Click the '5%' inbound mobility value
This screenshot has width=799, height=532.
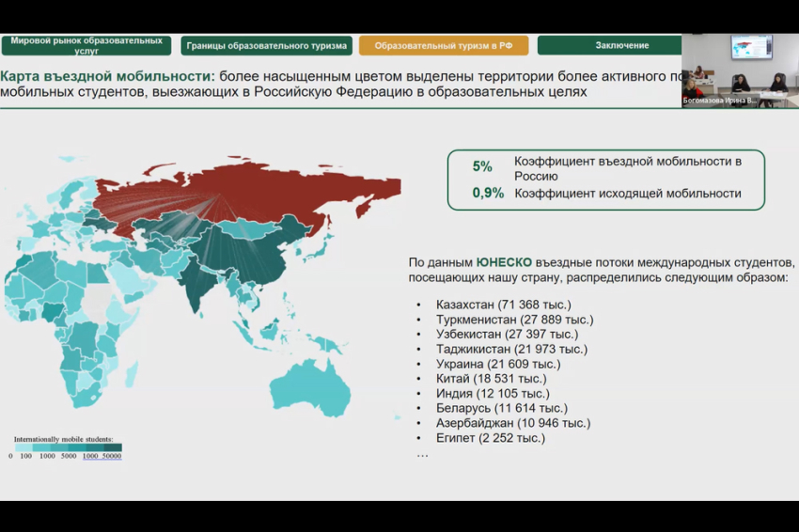(482, 166)
